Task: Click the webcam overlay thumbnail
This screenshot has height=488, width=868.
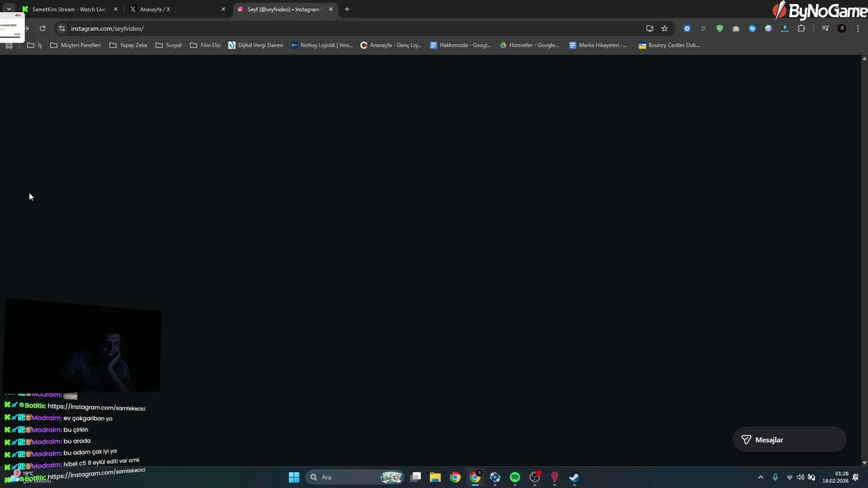Action: click(x=82, y=347)
